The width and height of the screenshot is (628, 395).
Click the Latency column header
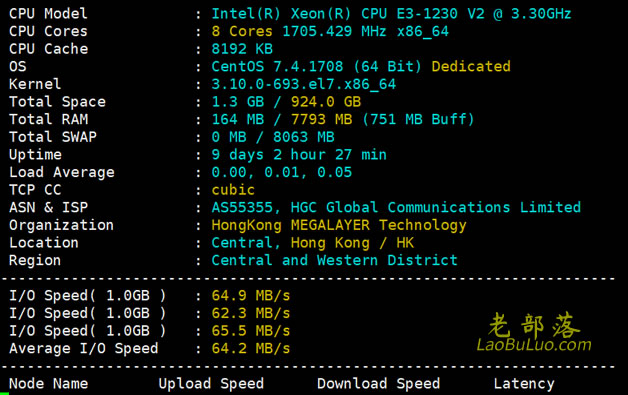coord(524,384)
